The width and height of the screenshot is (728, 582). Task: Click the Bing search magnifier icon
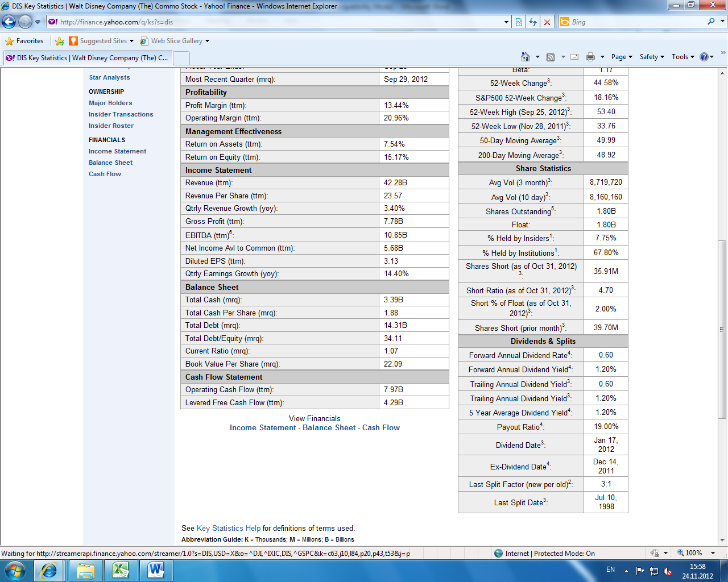click(711, 22)
